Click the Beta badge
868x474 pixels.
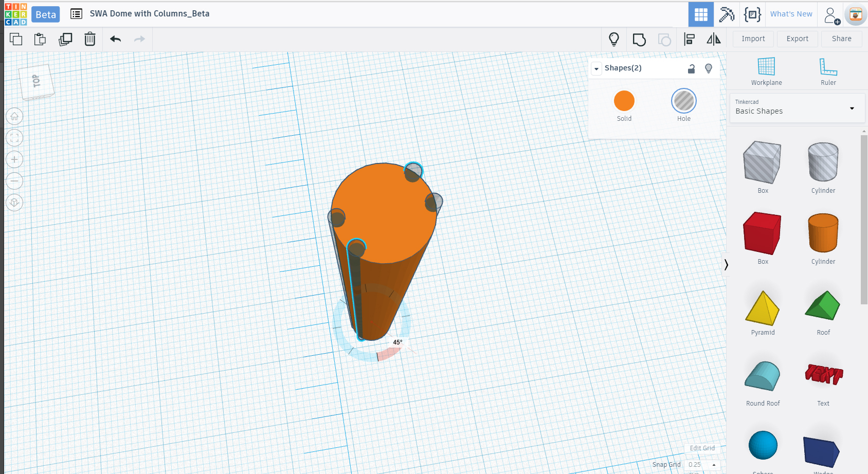(x=46, y=14)
